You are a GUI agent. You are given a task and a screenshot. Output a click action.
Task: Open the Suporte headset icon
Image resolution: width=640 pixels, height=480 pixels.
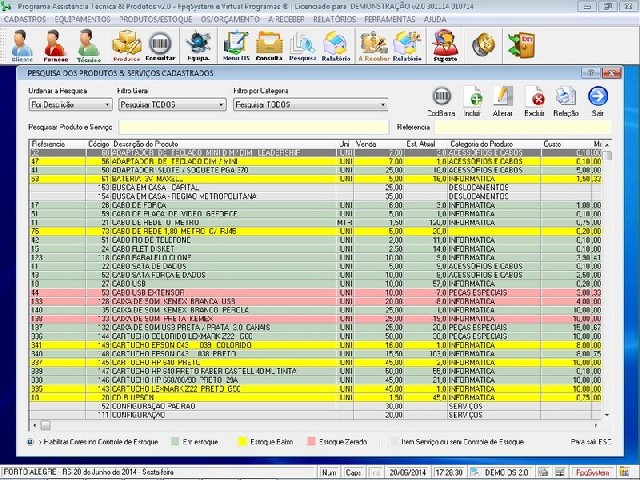point(445,45)
